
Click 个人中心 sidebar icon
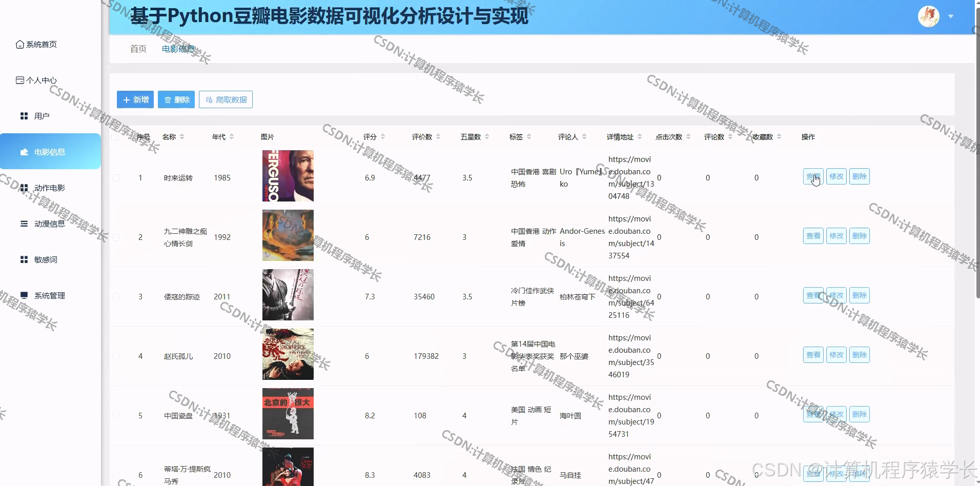coord(20,80)
